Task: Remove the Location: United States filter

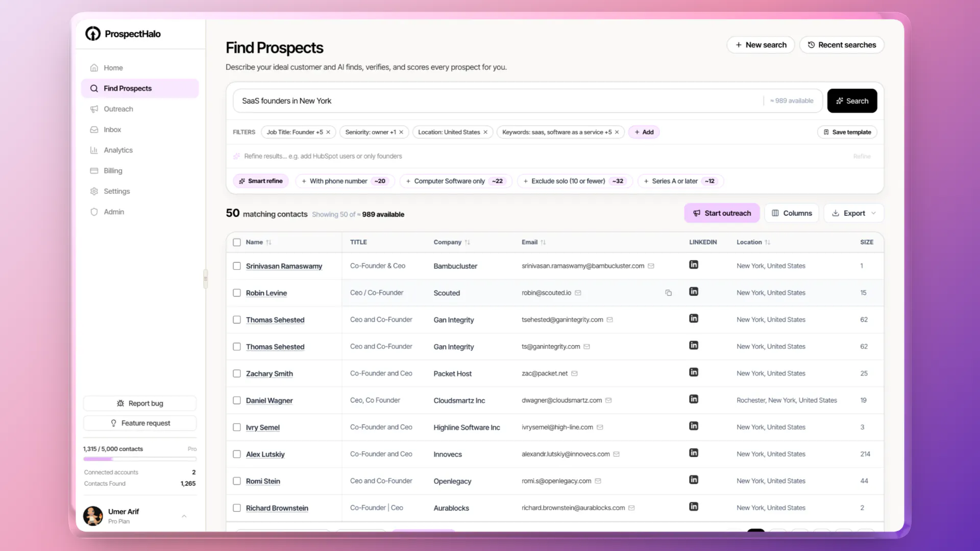Action: 485,132
